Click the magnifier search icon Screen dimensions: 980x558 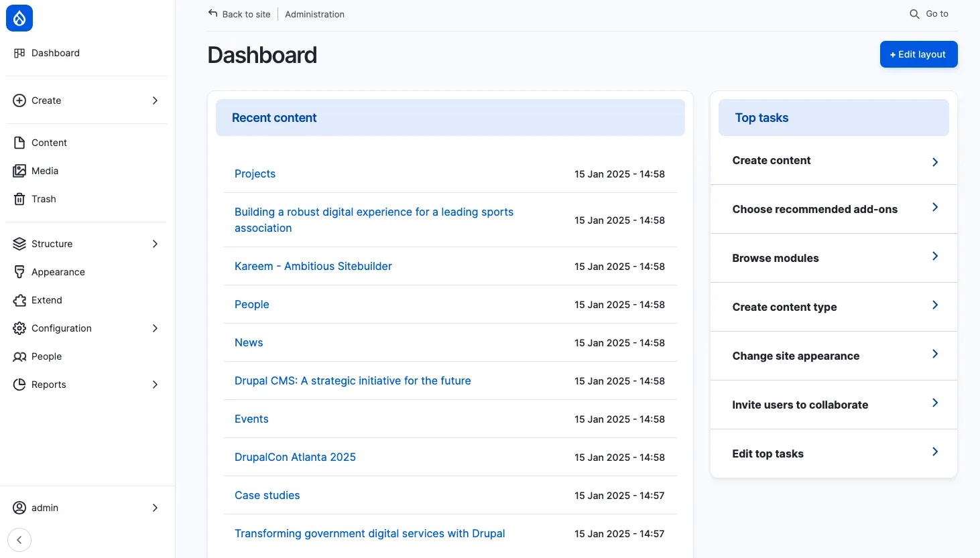[914, 14]
